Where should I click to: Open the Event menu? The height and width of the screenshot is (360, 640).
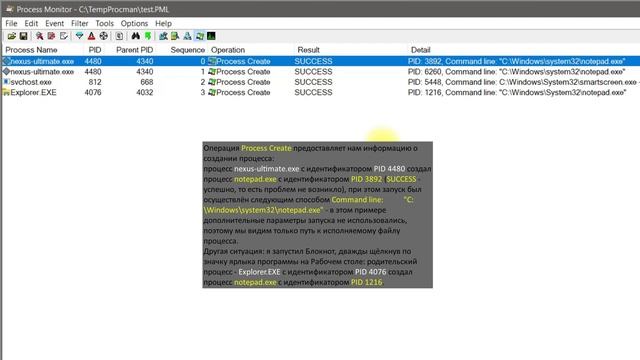tap(54, 23)
